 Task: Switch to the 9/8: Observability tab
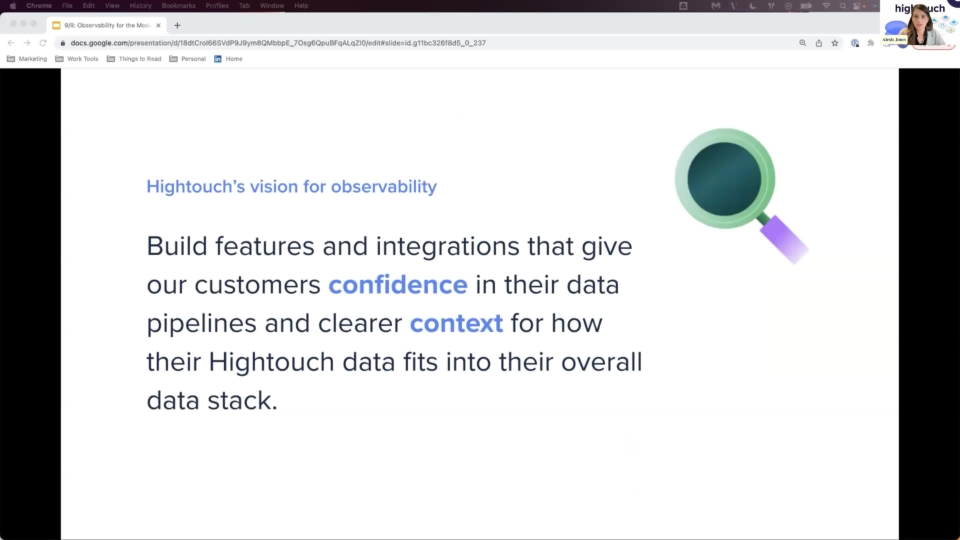coord(107,25)
